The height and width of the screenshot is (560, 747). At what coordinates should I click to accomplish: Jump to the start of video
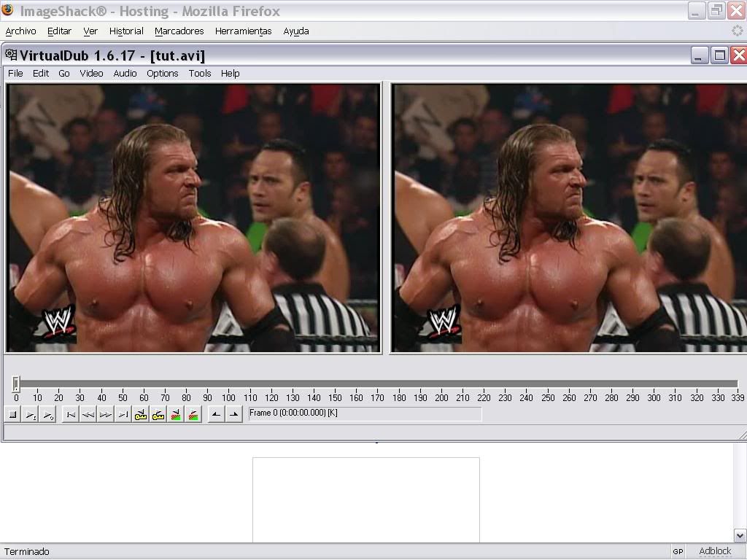coord(71,415)
